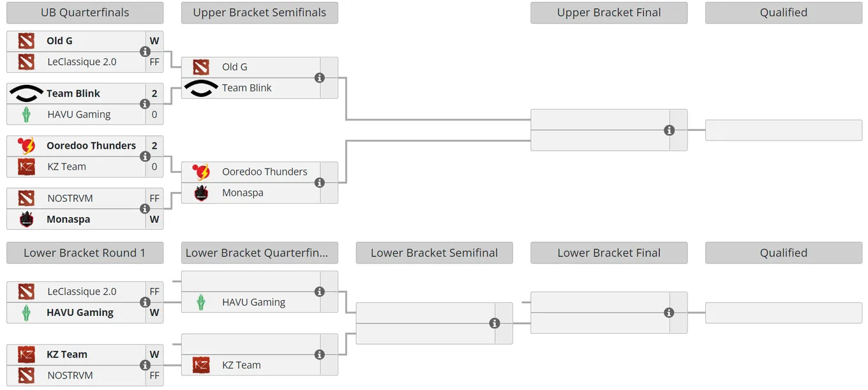Click the Team Blink logo in UB Quarterfinals
The image size is (868, 390).
(26, 94)
